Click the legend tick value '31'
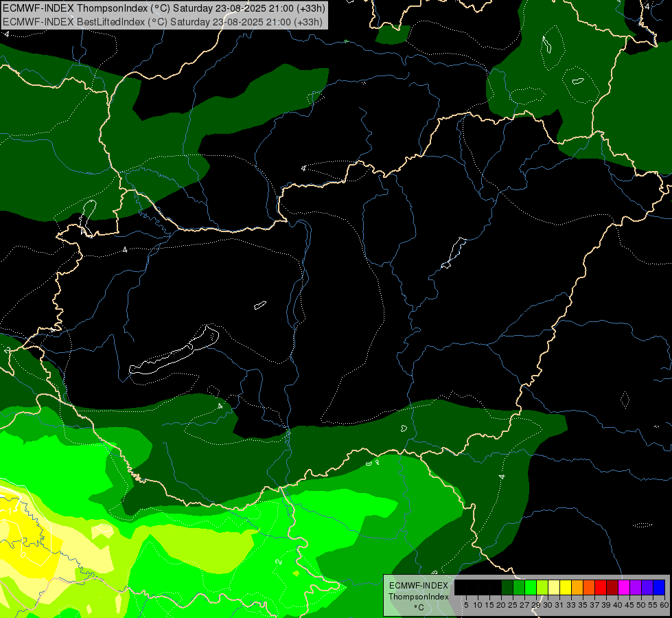 [559, 605]
